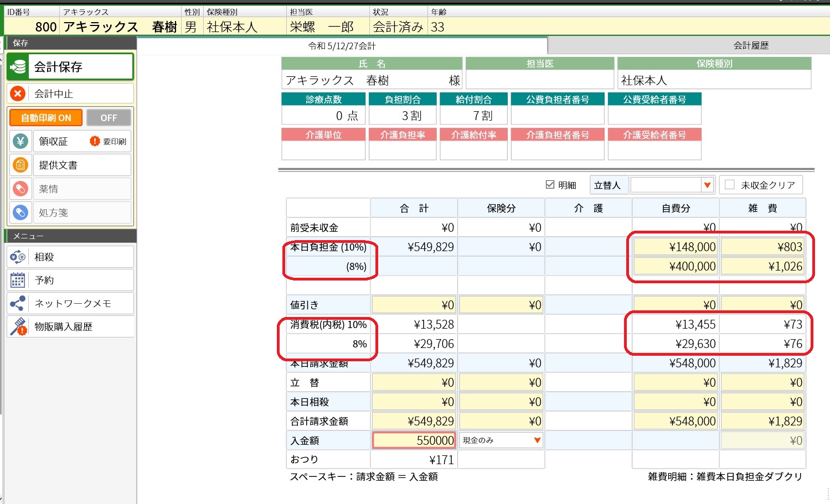830x504 pixels.
Task: Turn 自動印刷 OFF
Action: point(109,118)
